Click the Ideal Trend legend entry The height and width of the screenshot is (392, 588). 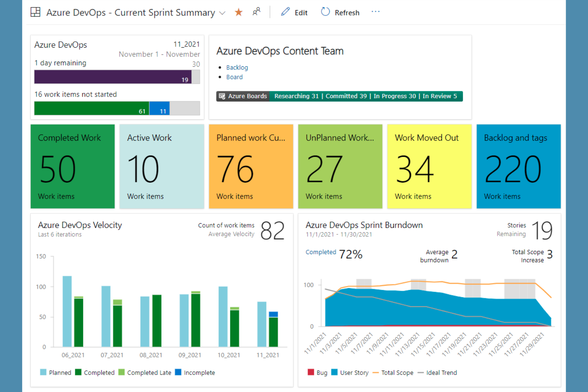(437, 373)
